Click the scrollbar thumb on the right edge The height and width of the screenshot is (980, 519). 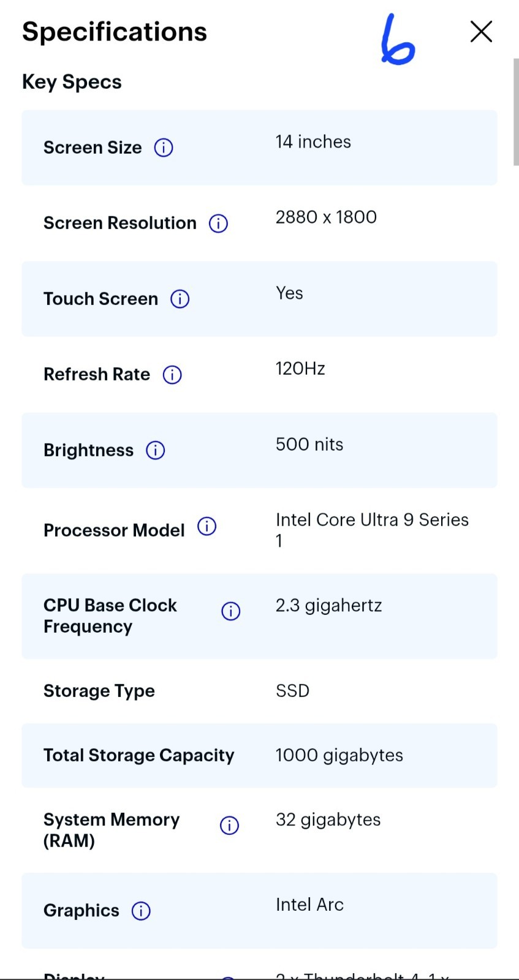(x=516, y=111)
